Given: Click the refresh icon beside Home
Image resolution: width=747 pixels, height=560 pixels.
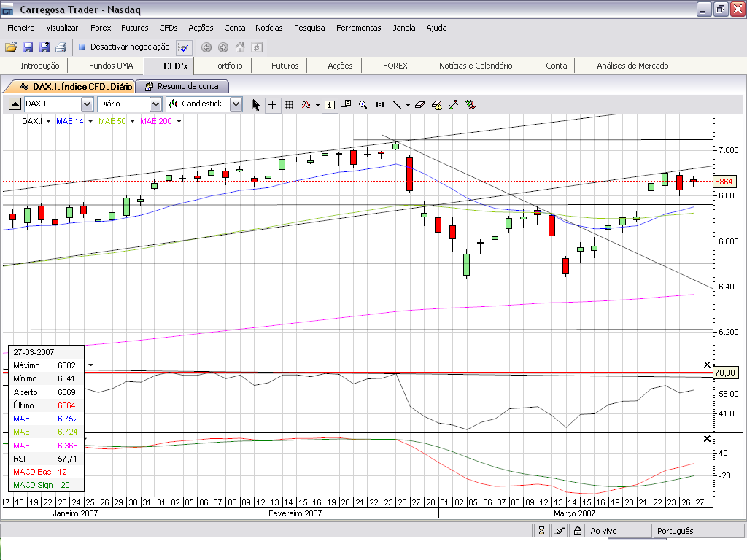Looking at the screenshot, I should (257, 47).
